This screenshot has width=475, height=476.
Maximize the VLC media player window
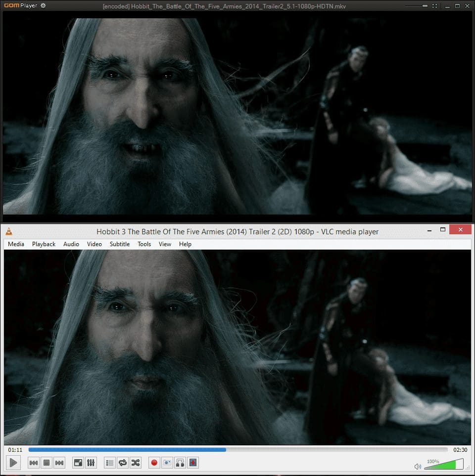click(443, 230)
